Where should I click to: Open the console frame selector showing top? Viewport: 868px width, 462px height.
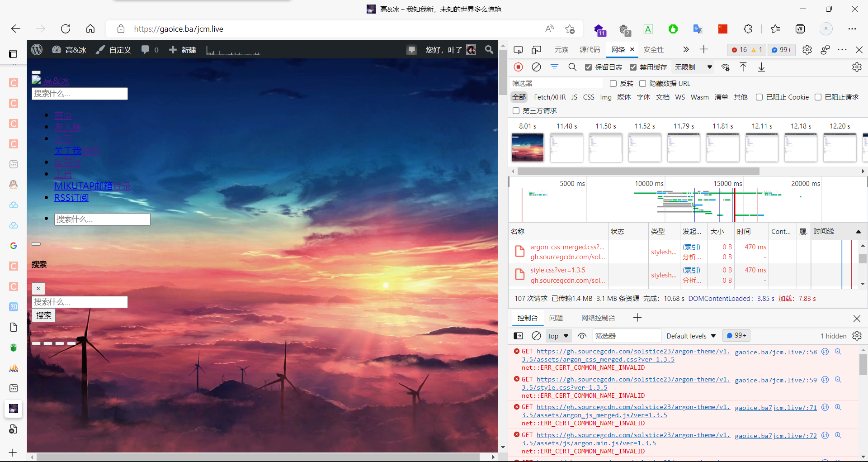click(x=558, y=336)
